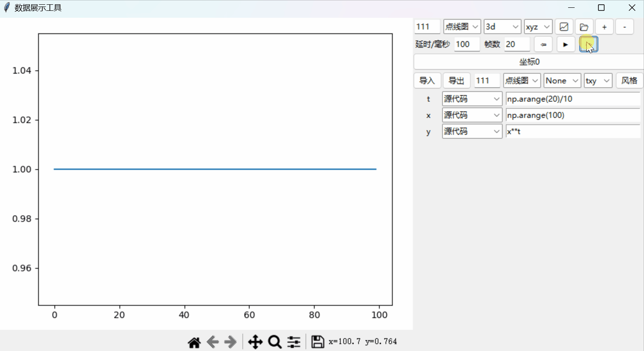Screen dimensions: 644x351
Task: Click the black play triangle button
Action: click(x=566, y=44)
